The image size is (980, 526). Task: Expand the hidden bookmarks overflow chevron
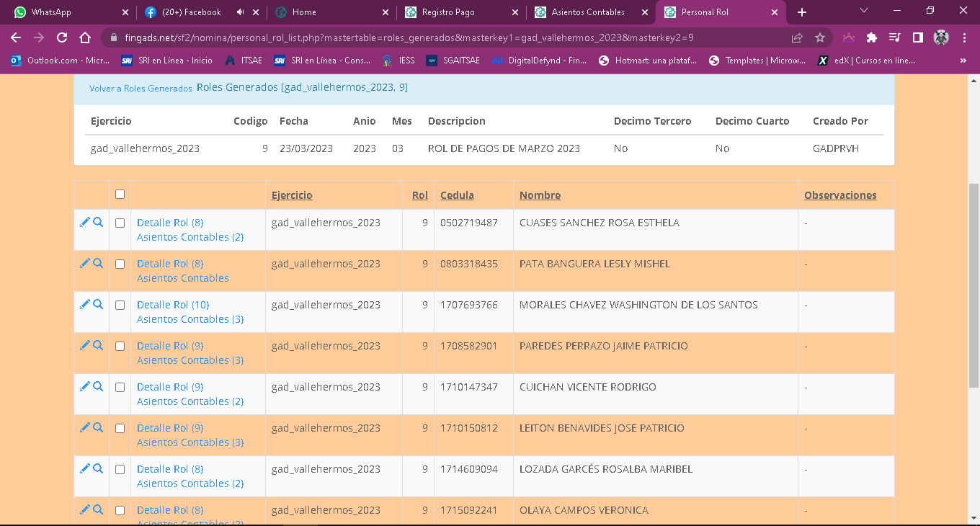pos(963,61)
